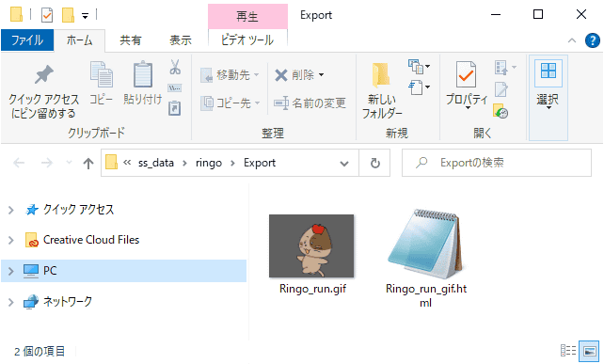
Task: Click the delete X icon
Action: [x=281, y=74]
